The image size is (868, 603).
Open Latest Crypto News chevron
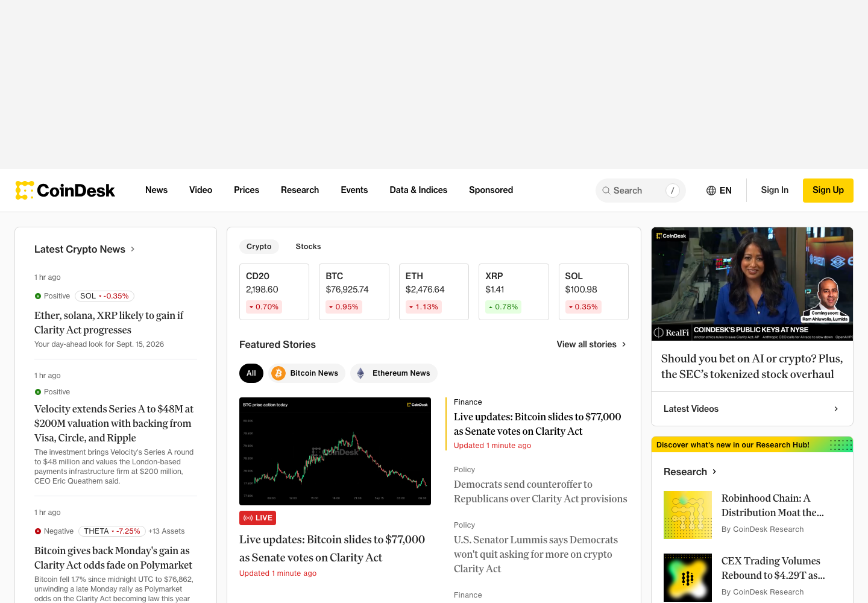133,249
